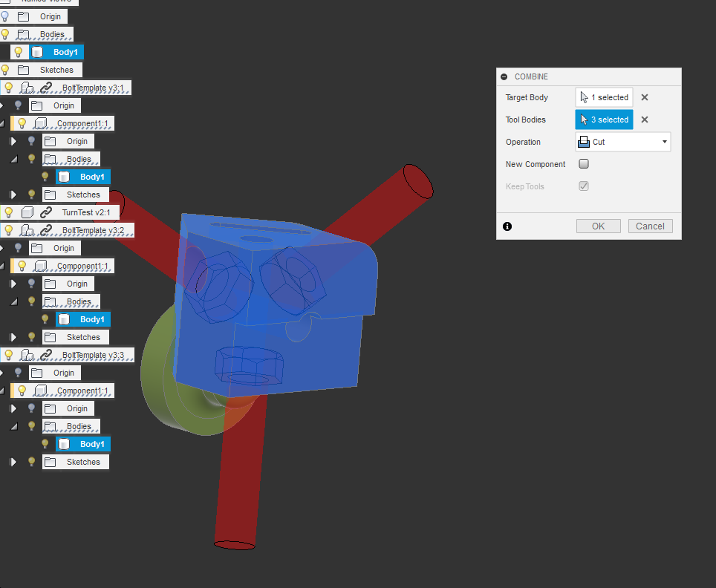Image resolution: width=716 pixels, height=588 pixels.
Task: Clear the Tool Bodies selection
Action: pyautogui.click(x=644, y=120)
